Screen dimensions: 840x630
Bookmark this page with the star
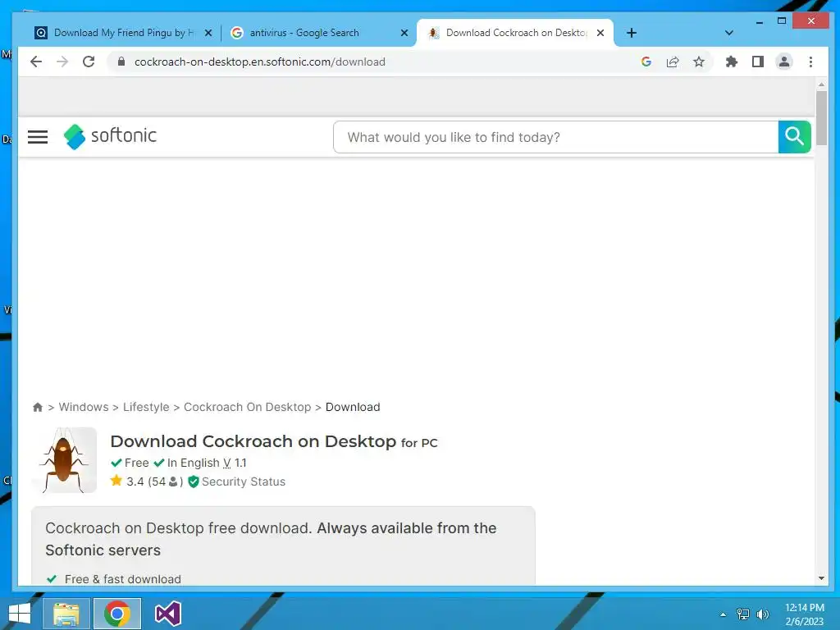(x=699, y=62)
